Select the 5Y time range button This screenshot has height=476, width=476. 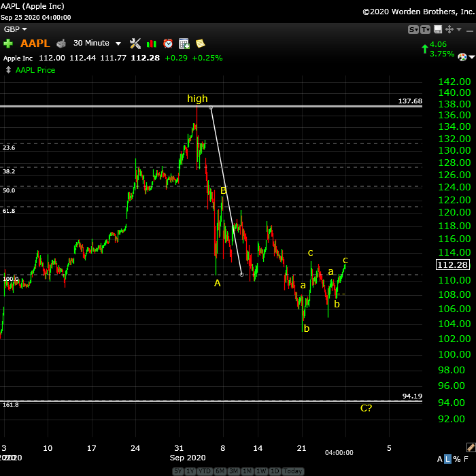click(x=178, y=471)
